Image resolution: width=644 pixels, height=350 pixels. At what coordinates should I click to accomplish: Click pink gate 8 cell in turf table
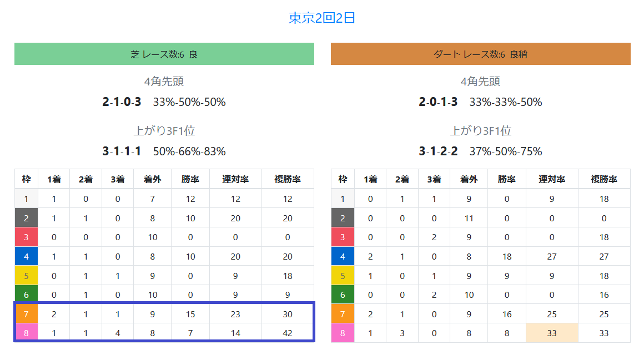point(26,333)
